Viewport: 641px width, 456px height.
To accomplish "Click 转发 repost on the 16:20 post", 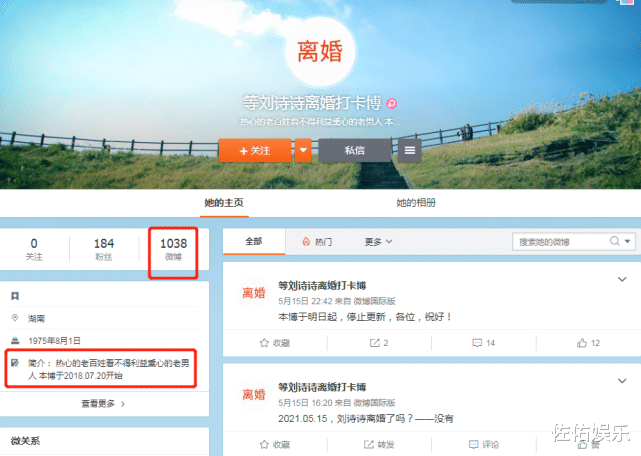I will click(379, 444).
